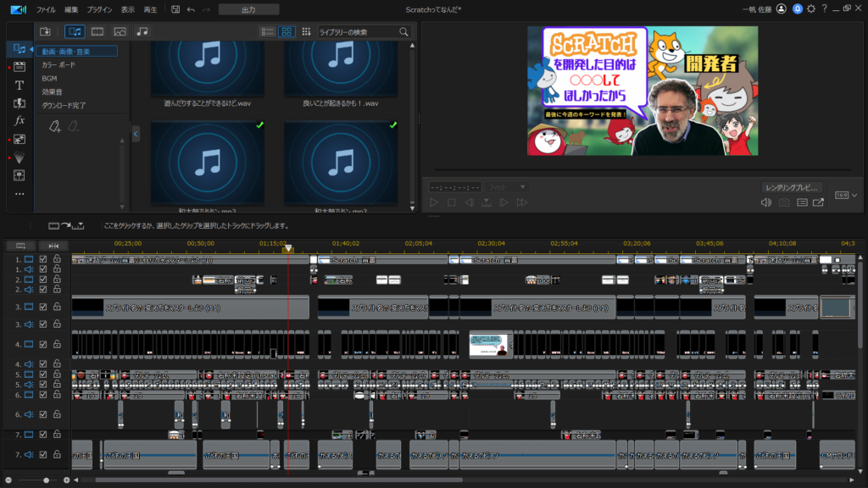Open the 16:9 aspect ratio dropdown

point(847,196)
